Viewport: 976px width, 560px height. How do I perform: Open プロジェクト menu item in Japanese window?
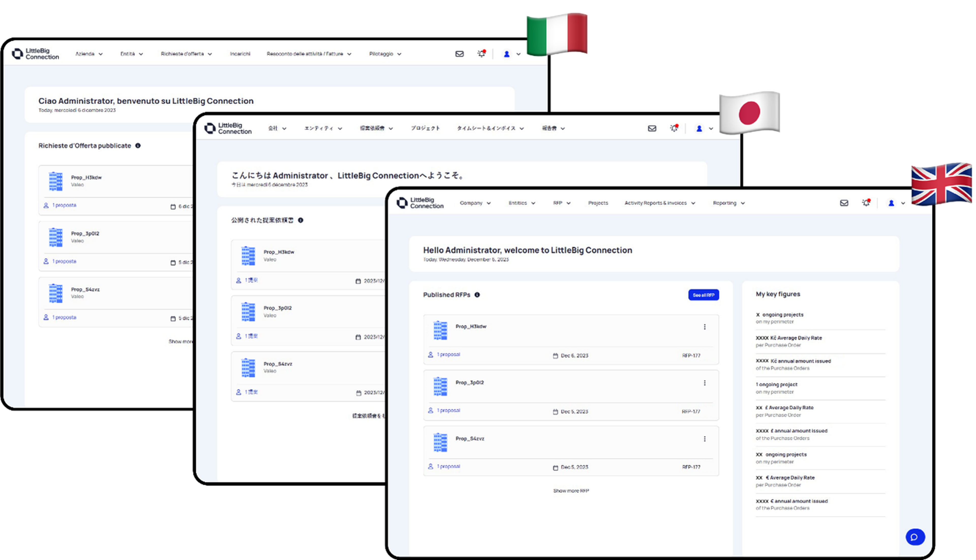point(425,129)
